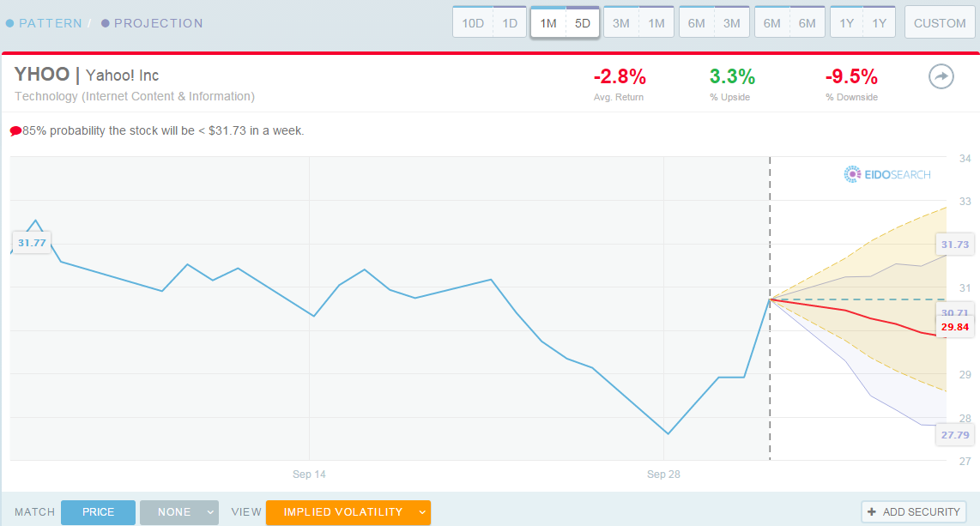Click the 85% probability statement
Viewport: 980px width, 526px height.
(x=163, y=131)
